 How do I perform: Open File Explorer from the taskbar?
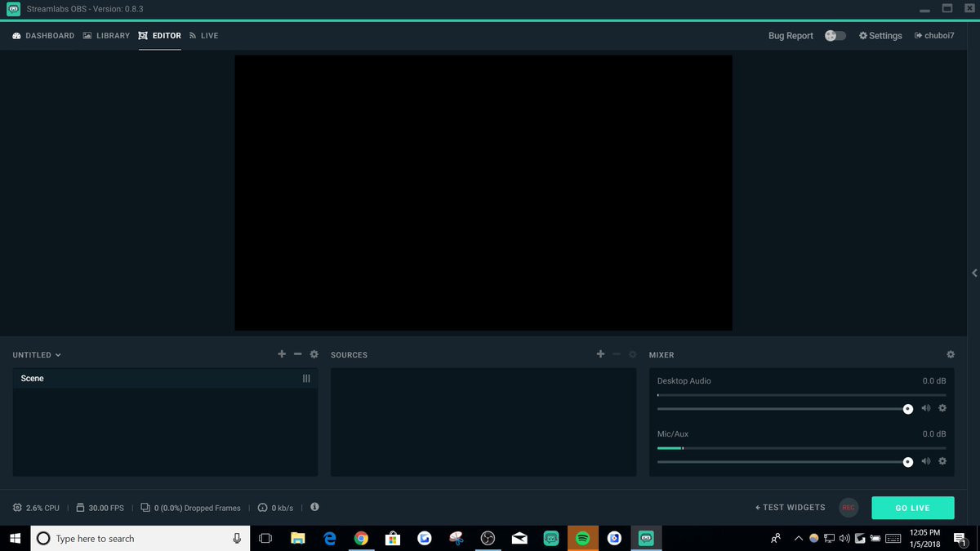(x=298, y=538)
